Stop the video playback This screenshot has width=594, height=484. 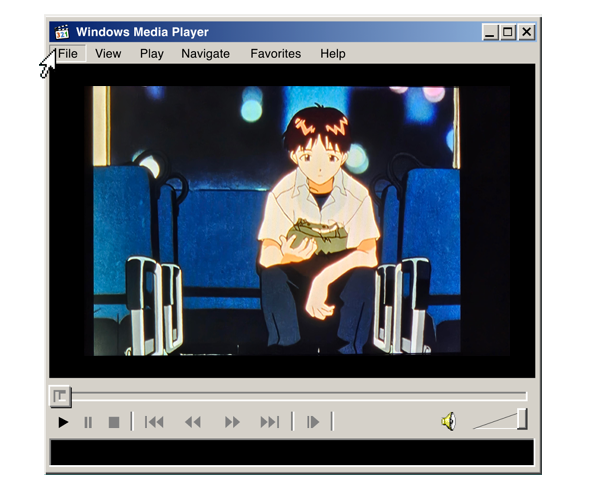(x=114, y=422)
